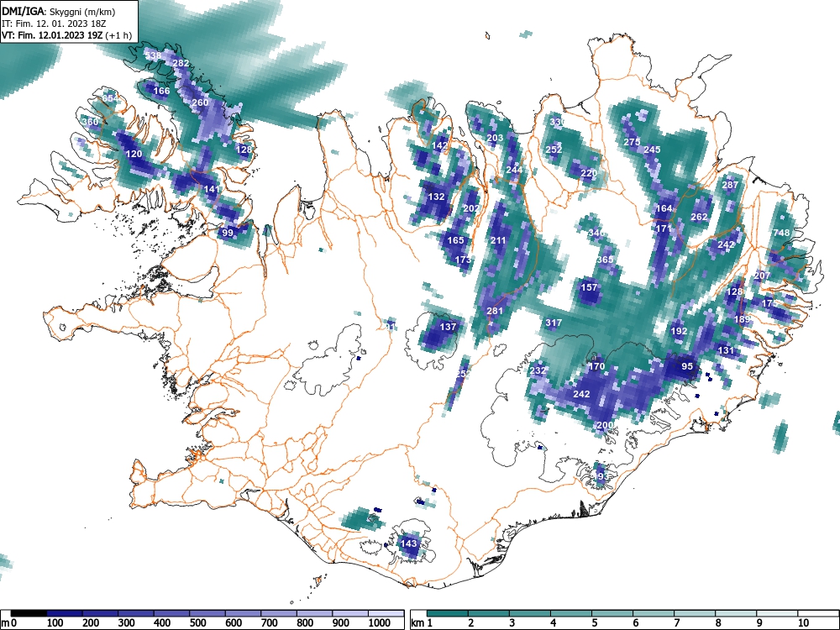840x630 pixels.
Task: Click the 165 value on the map
Action: (455, 240)
